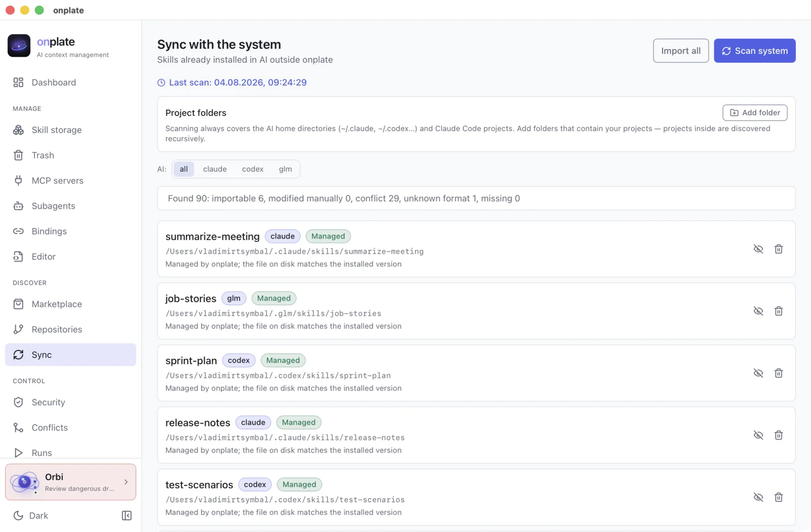Hide summarize-meeting with eye-off icon

[758, 249]
